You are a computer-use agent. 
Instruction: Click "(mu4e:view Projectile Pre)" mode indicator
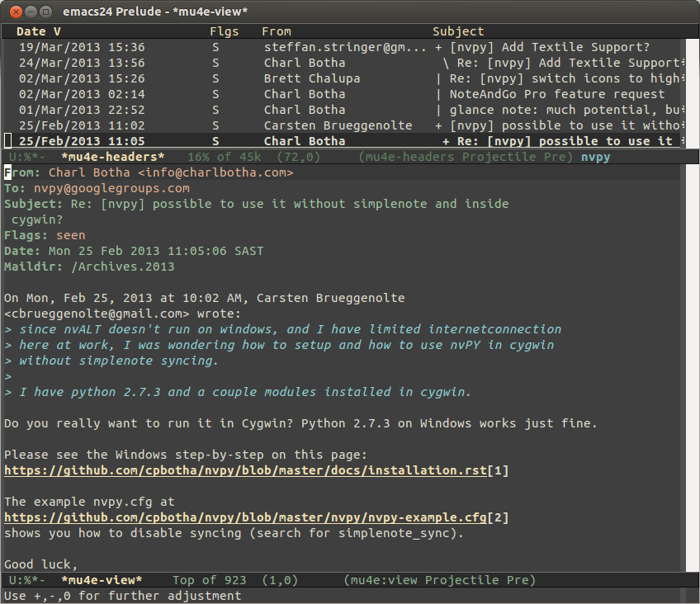tap(440, 580)
